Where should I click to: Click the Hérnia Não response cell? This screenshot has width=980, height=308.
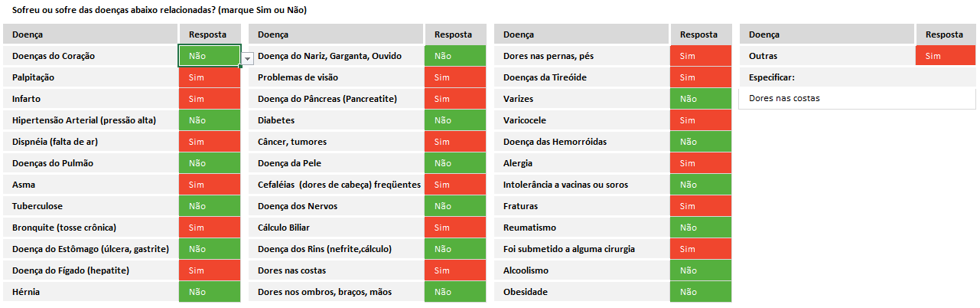(x=209, y=292)
